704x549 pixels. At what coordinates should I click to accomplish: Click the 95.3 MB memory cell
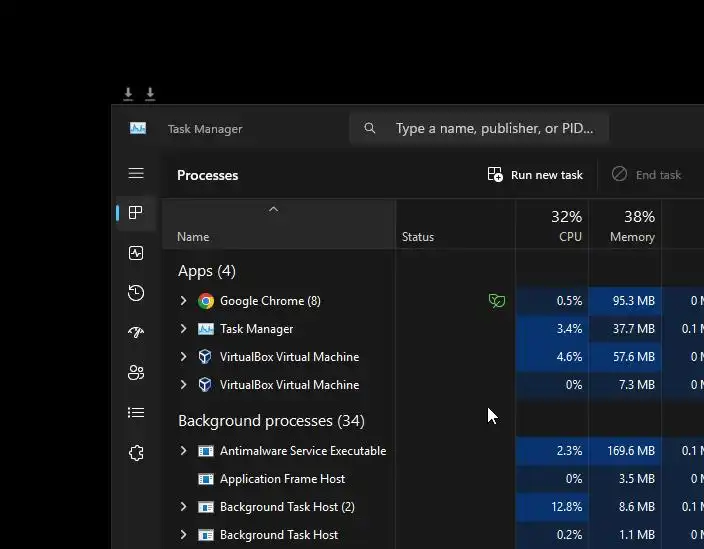[x=625, y=301]
